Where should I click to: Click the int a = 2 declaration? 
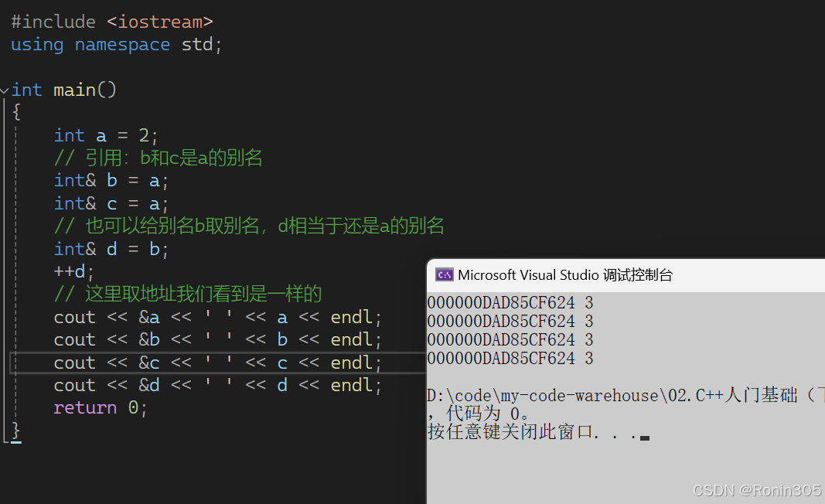[x=106, y=136]
